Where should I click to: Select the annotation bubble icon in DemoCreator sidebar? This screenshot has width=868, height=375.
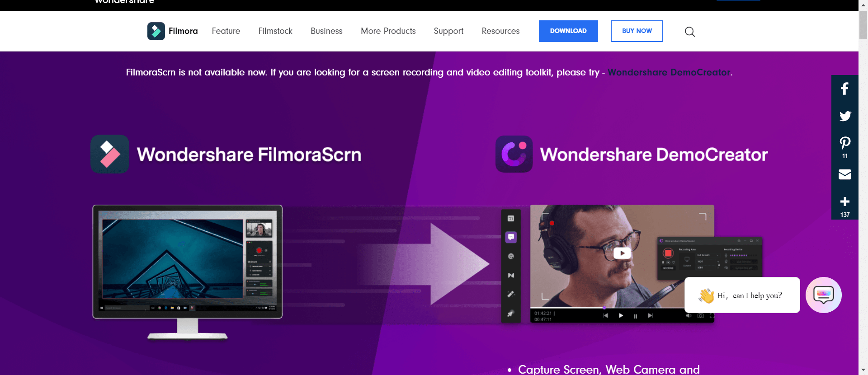pos(511,237)
